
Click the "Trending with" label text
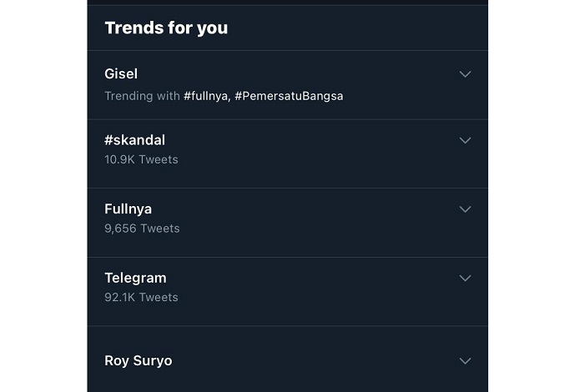click(x=142, y=96)
